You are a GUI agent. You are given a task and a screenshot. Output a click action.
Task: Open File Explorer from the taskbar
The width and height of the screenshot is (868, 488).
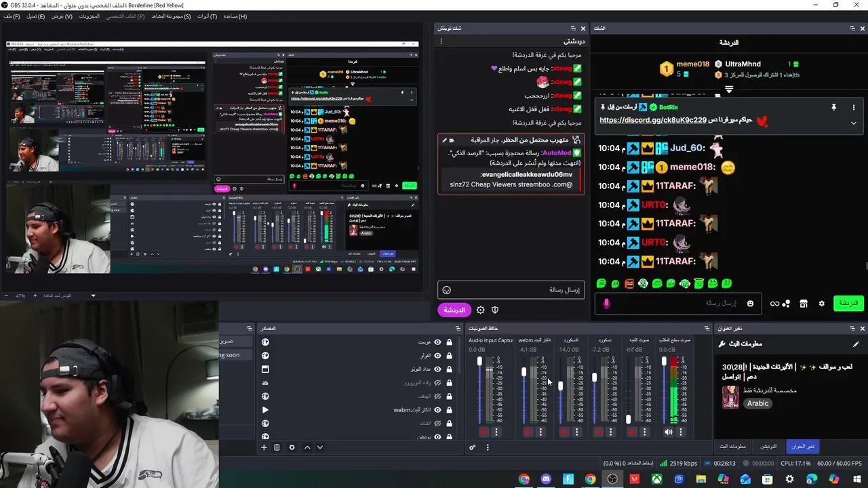(701, 479)
